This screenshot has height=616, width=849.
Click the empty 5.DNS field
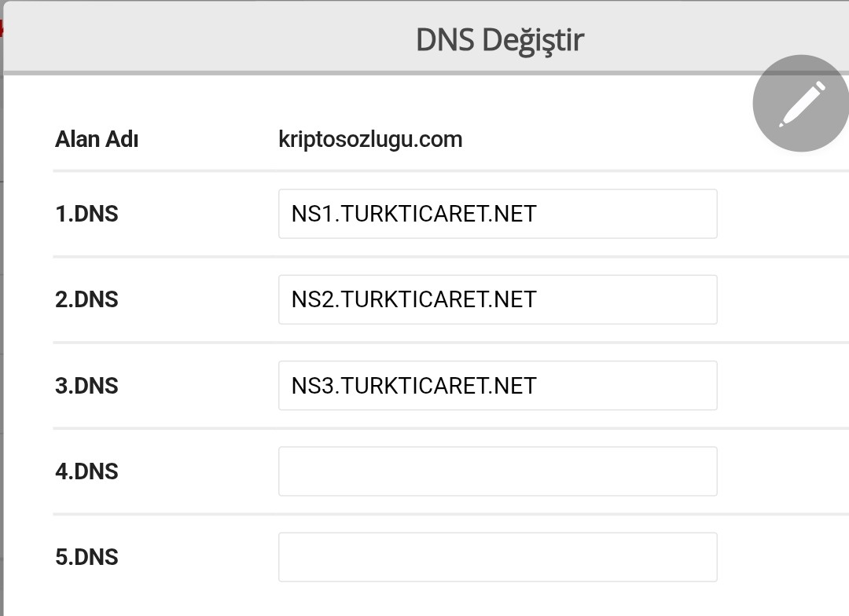click(x=498, y=557)
